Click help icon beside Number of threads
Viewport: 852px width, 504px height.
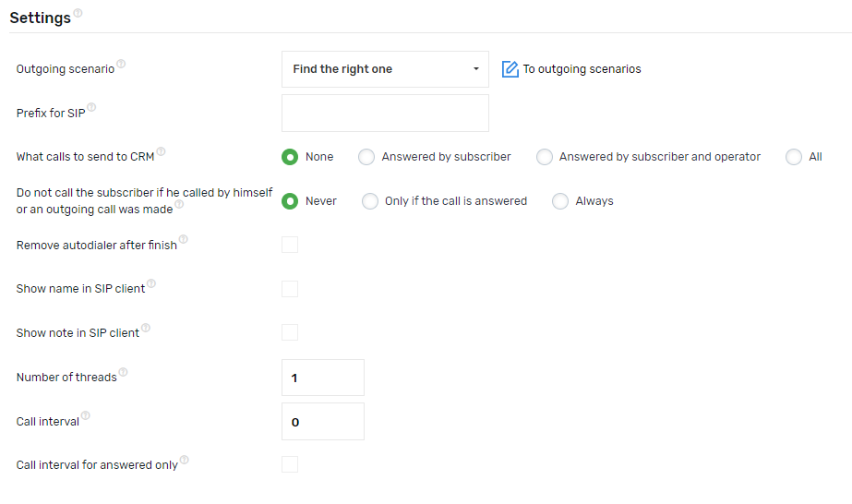[x=123, y=372]
